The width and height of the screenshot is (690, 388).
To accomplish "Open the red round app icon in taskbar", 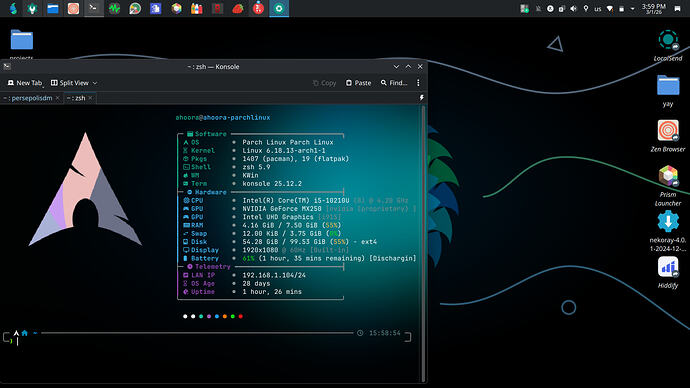I will click(x=258, y=8).
